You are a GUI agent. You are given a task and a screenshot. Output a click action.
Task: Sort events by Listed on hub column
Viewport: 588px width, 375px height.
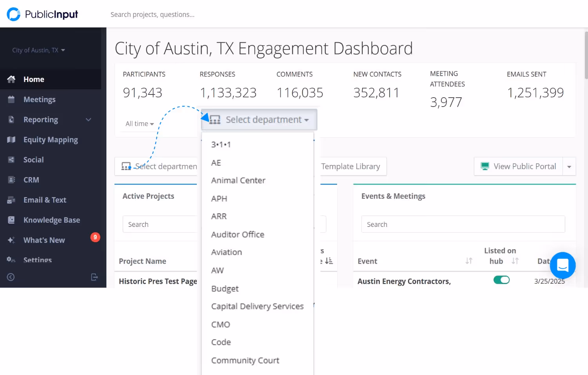tap(515, 261)
